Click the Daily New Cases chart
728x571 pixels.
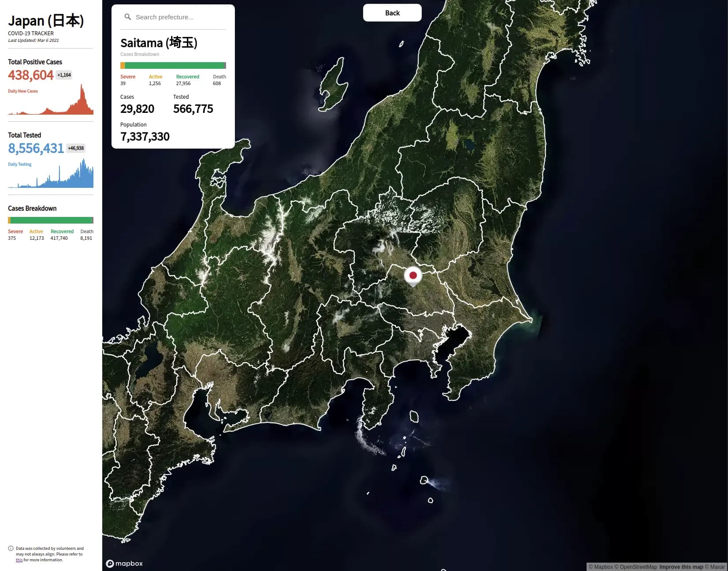[x=50, y=104]
